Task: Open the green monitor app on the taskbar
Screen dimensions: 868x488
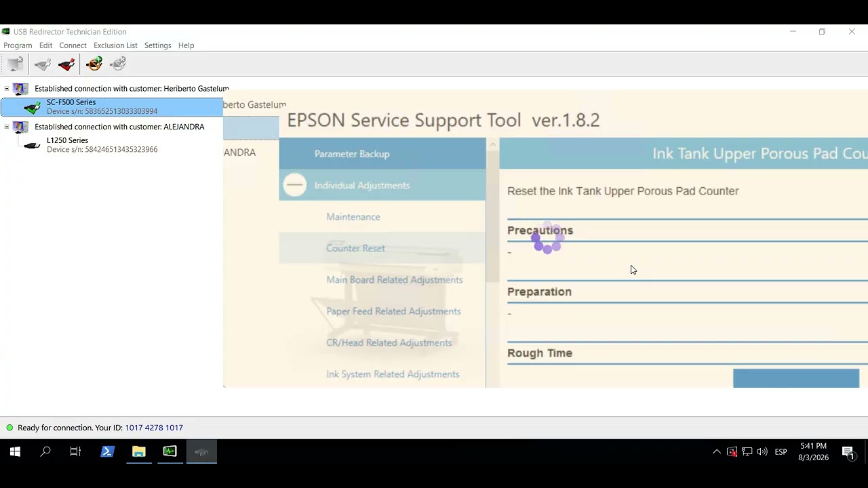Action: [170, 451]
